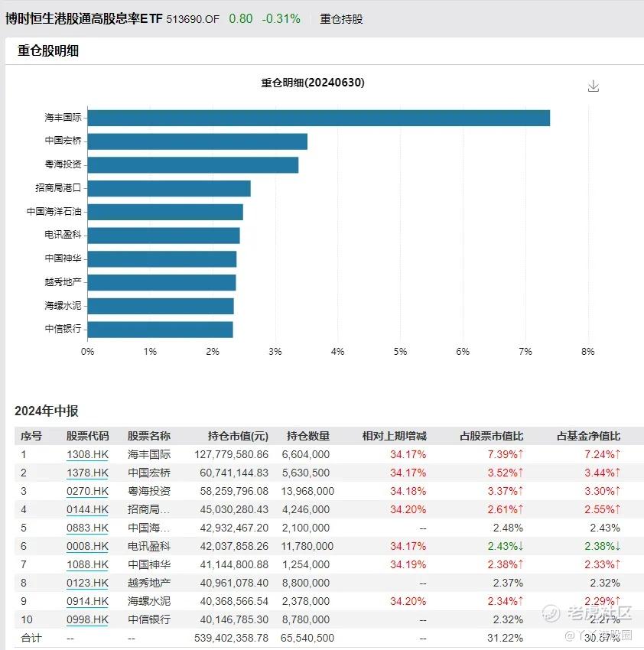The height and width of the screenshot is (650, 644).
Task: Click the 中国宏桥 bar in the chart
Action: pyautogui.click(x=197, y=141)
